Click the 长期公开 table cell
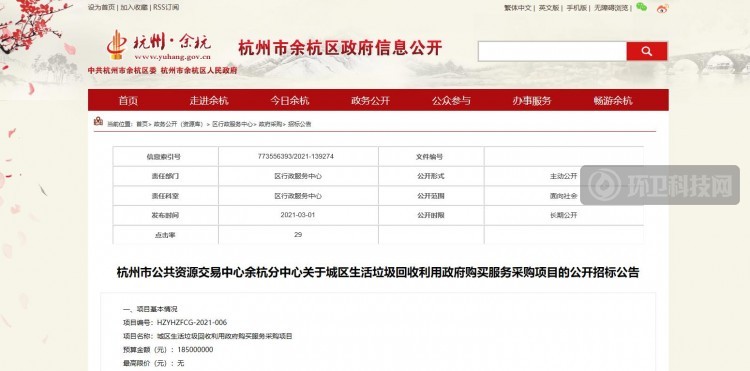 pos(563,215)
